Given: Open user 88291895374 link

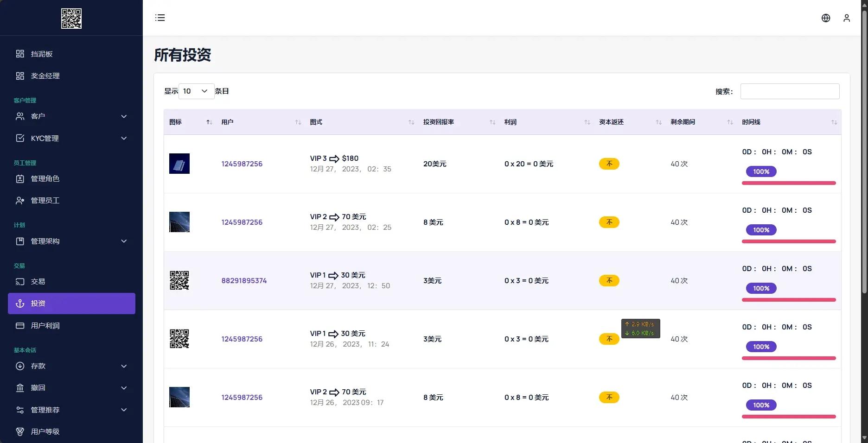Looking at the screenshot, I should 244,281.
